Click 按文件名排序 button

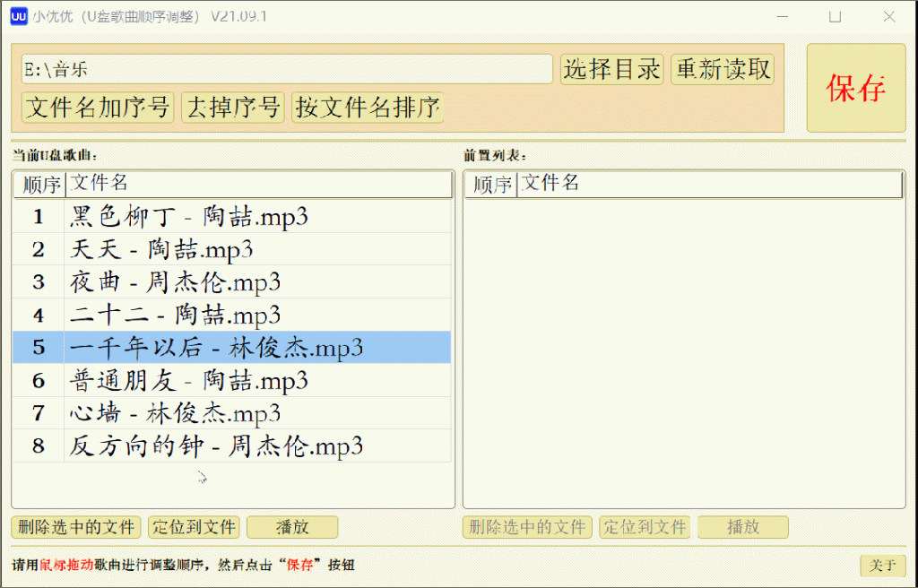368,108
